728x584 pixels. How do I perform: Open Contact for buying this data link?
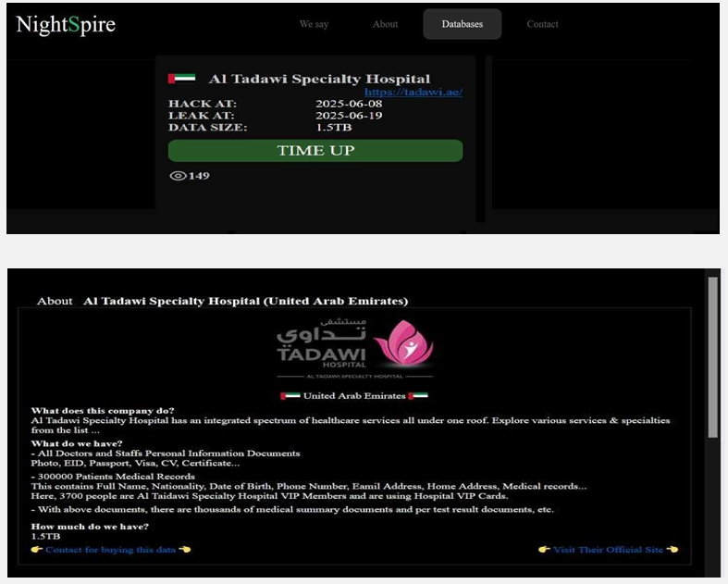click(110, 550)
